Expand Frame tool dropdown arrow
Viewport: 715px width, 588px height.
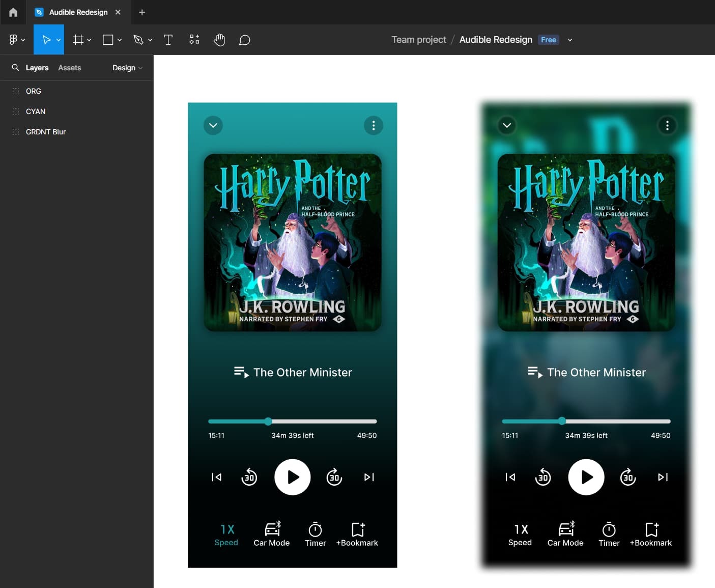coord(89,40)
